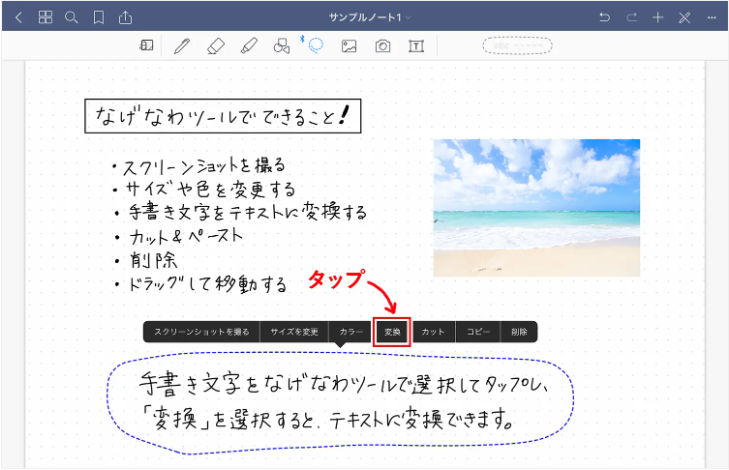The image size is (729, 470).
Task: Open the search magnifier
Action: tap(71, 18)
